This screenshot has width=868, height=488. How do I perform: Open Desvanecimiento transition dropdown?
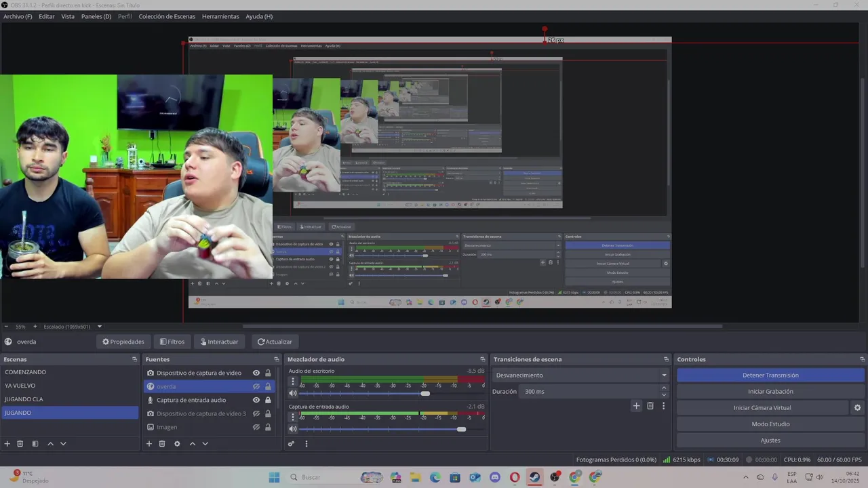pyautogui.click(x=581, y=375)
